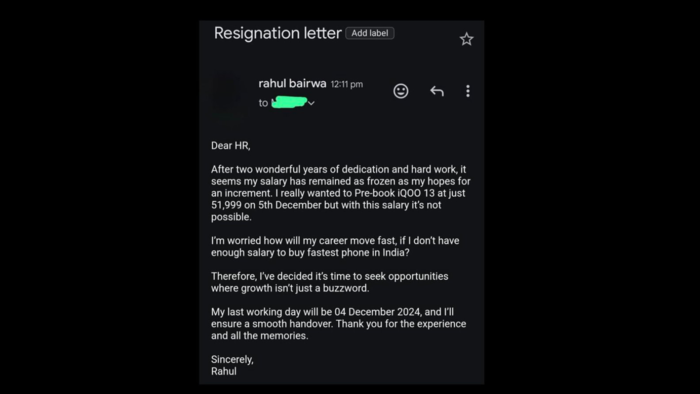Click the "to" label before the recipient
700x394 pixels.
[x=263, y=103]
